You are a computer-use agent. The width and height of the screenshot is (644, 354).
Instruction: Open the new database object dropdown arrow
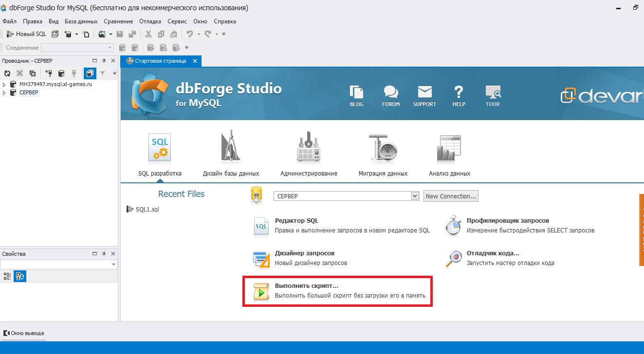[76, 34]
